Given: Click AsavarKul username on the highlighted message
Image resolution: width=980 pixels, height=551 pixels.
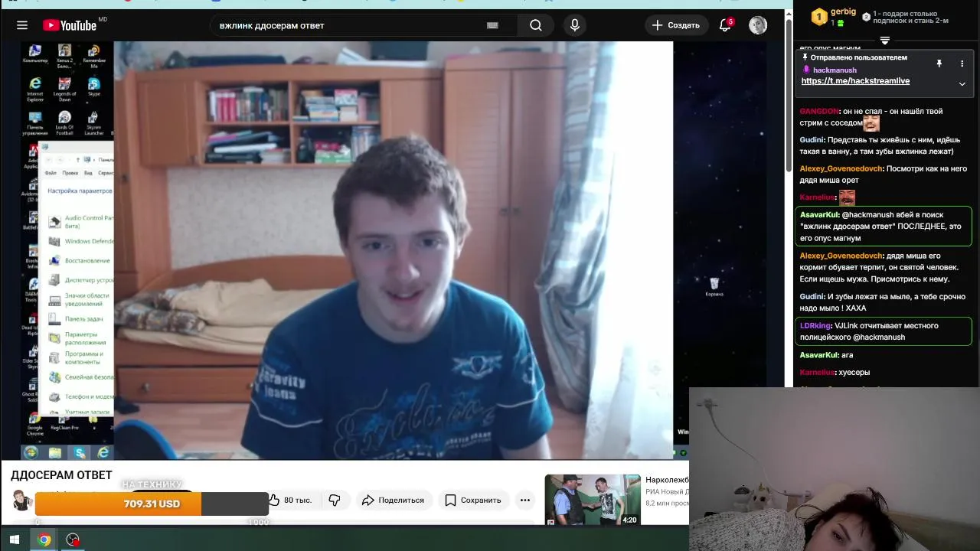Looking at the screenshot, I should [818, 215].
